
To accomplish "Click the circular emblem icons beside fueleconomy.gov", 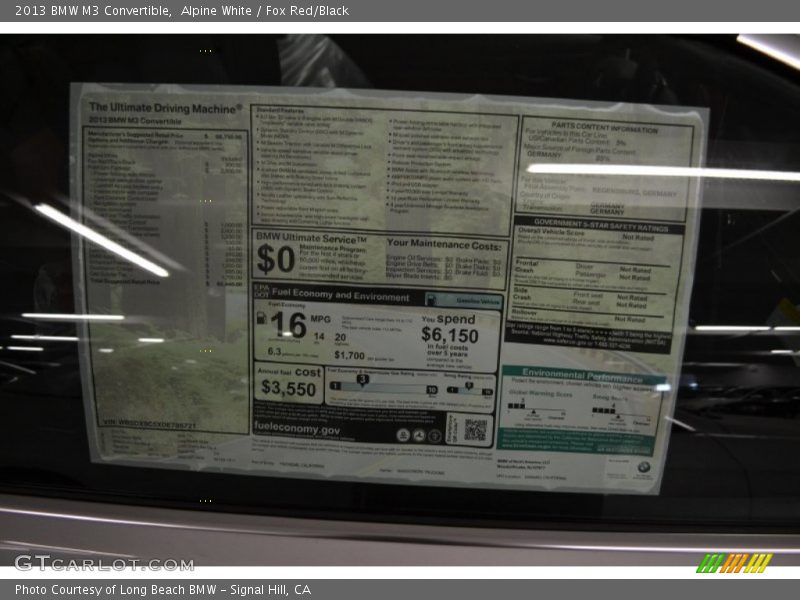I will click(418, 435).
